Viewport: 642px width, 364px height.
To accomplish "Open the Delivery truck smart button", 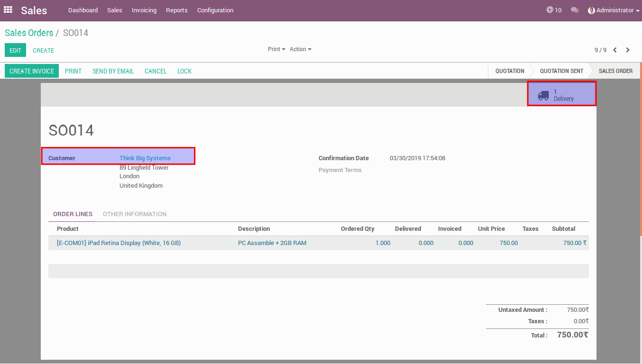I will [x=561, y=95].
